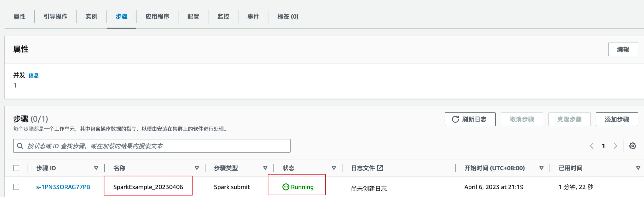This screenshot has width=644, height=197.
Task: Go to the next page arrow
Action: [615, 146]
